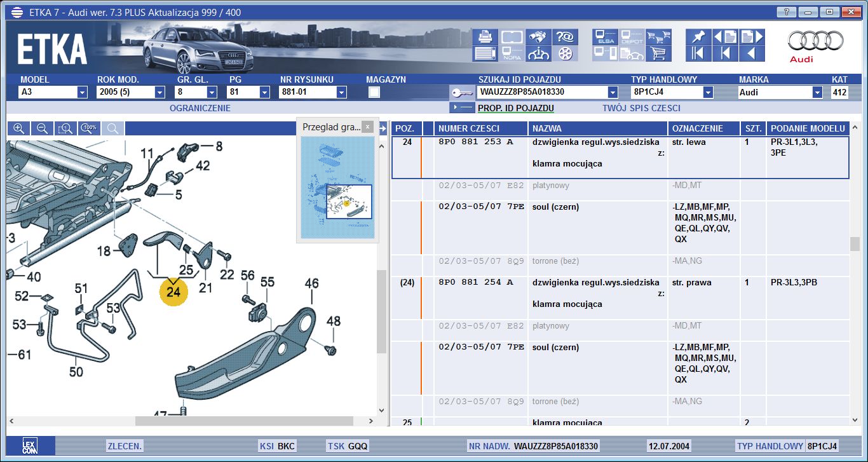Click part number 50 in the drawing

pyautogui.click(x=76, y=371)
